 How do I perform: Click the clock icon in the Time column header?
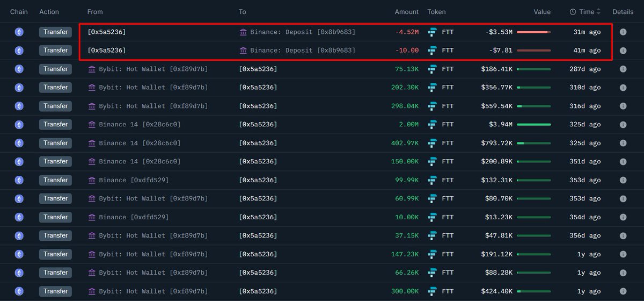coord(573,12)
